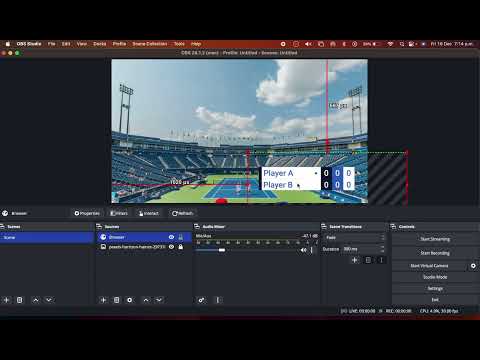Open the Scene Collection menu
This screenshot has height=360, width=480.
point(150,44)
